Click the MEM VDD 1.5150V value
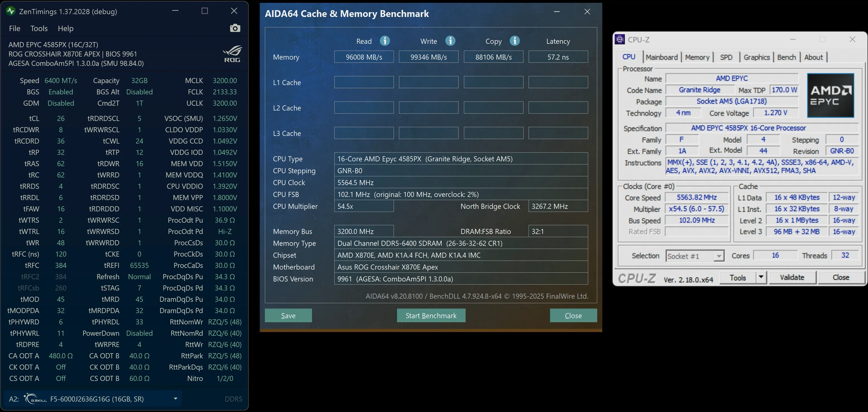The width and height of the screenshot is (868, 412). pos(225,164)
